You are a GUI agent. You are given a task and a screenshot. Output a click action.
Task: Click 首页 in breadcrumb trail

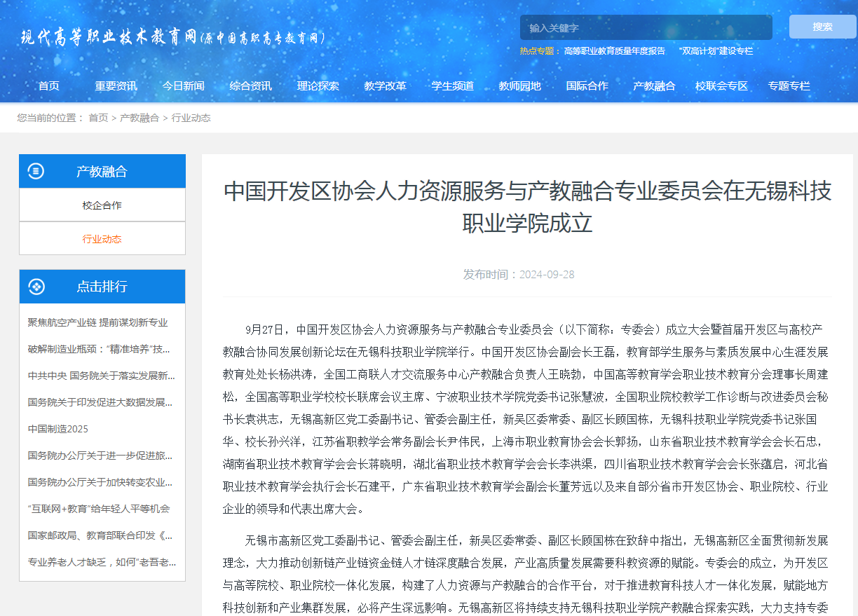[x=98, y=118]
